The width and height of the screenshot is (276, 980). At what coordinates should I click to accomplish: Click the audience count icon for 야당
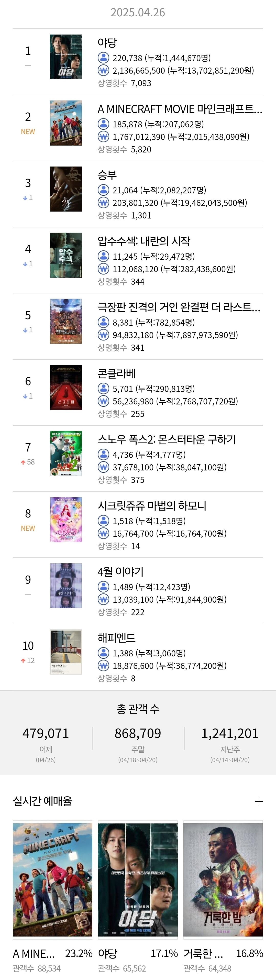click(103, 58)
